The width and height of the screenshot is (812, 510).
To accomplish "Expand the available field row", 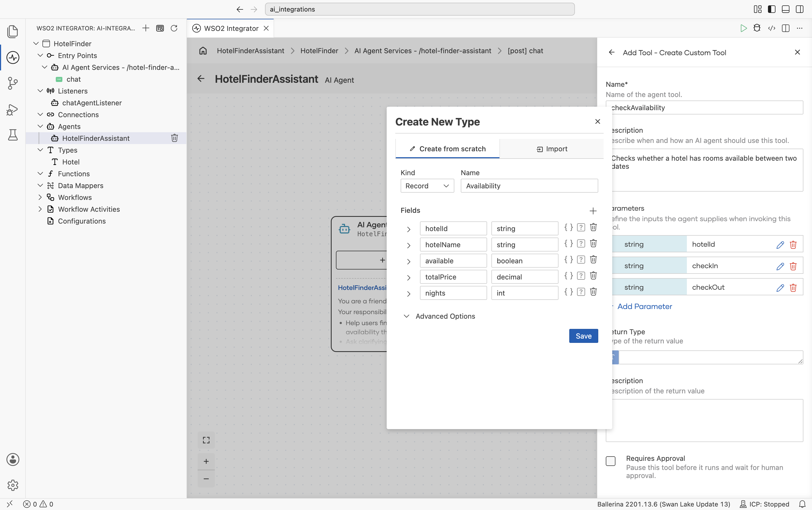I will [408, 261].
